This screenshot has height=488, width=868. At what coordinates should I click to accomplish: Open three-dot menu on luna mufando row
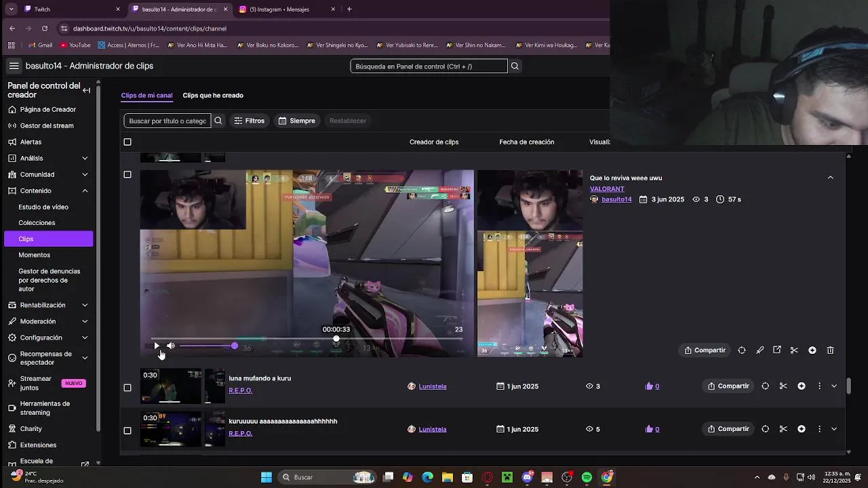(819, 386)
